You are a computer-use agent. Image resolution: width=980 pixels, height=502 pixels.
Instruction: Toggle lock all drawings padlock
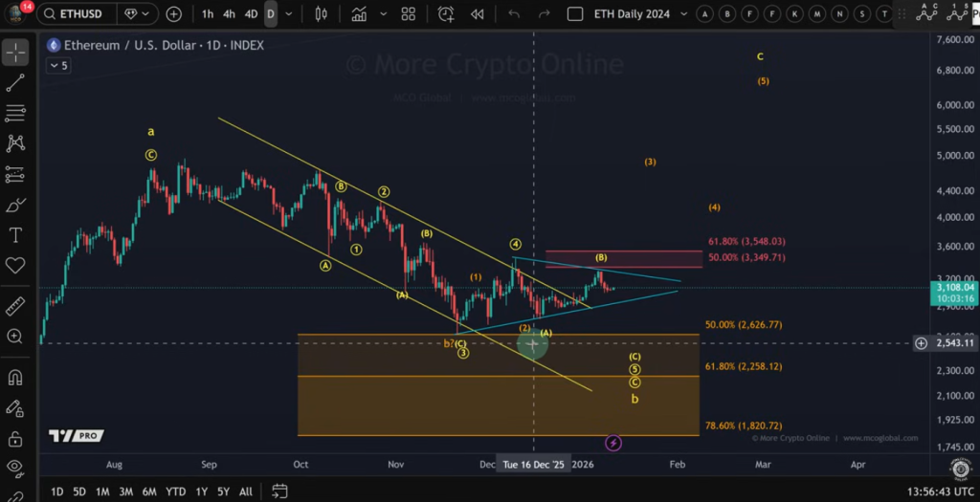15,439
